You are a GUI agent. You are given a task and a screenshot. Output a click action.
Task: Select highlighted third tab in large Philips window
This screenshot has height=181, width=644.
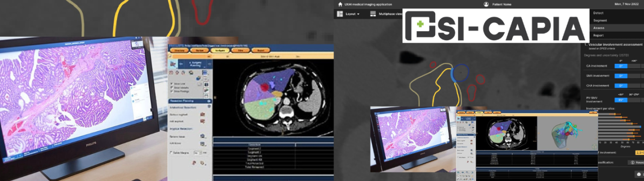tap(220, 50)
